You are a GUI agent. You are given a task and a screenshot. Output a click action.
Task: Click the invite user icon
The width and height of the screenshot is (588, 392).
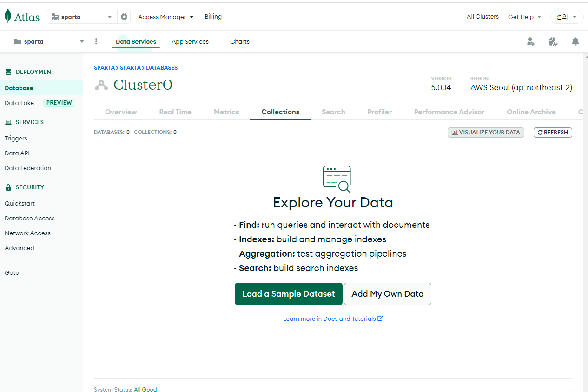point(531,41)
